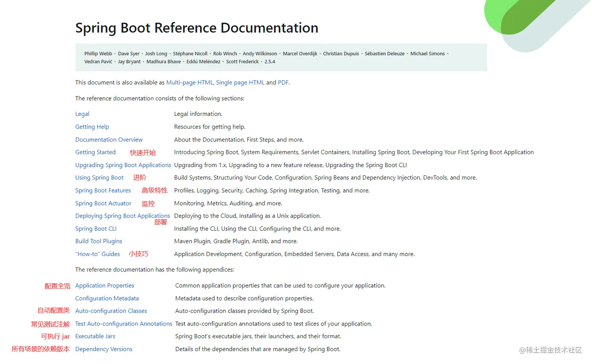
Task: Click 'Monitoring, Metrics, Auditing' description
Action: tap(228, 204)
